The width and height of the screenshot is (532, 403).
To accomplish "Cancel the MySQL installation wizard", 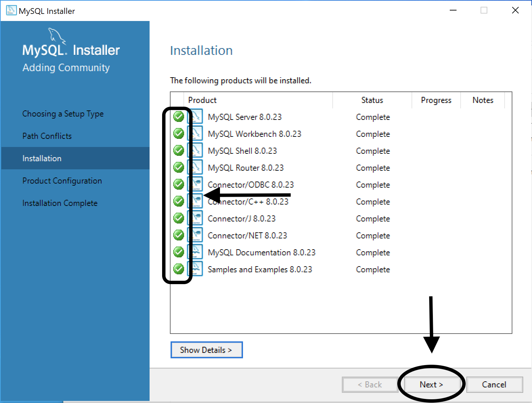I will [x=494, y=385].
